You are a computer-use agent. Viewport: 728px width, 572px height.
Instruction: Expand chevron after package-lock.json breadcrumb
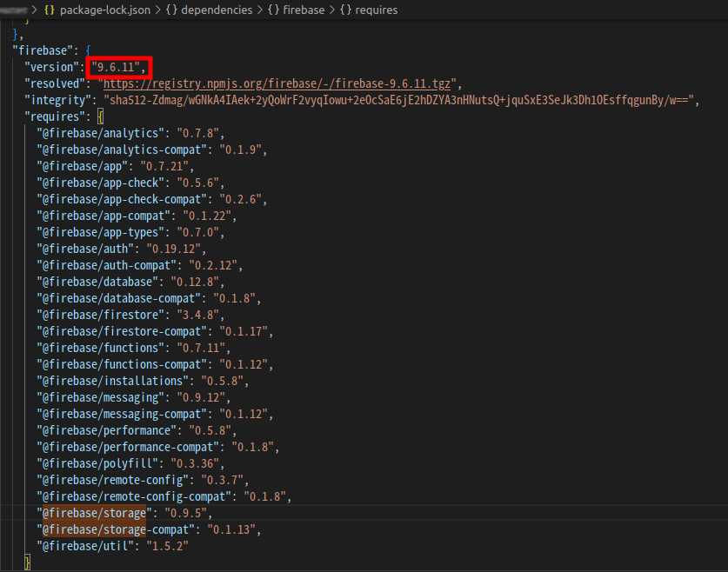[157, 10]
